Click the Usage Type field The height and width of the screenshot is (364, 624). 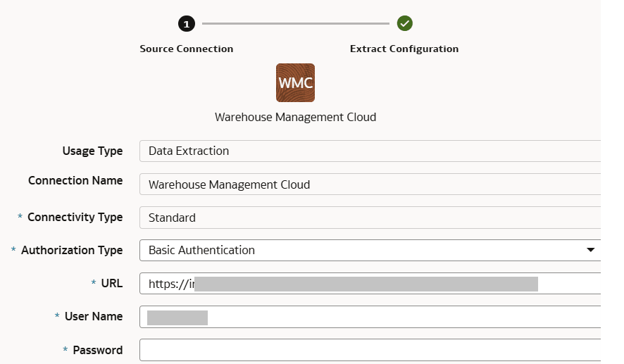coord(370,151)
